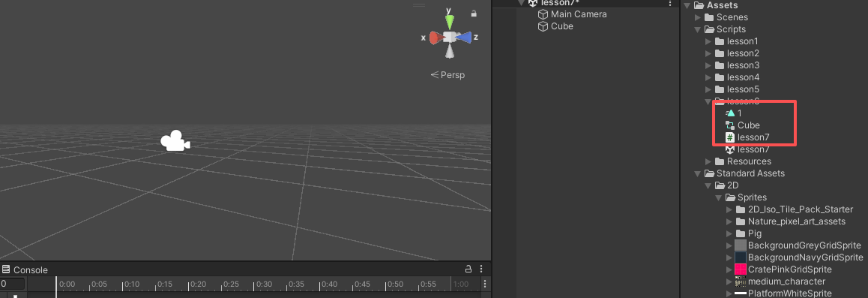Viewport: 868px width, 298px height.
Task: Select the camera gizmo icon in the Scene view
Action: 175,140
